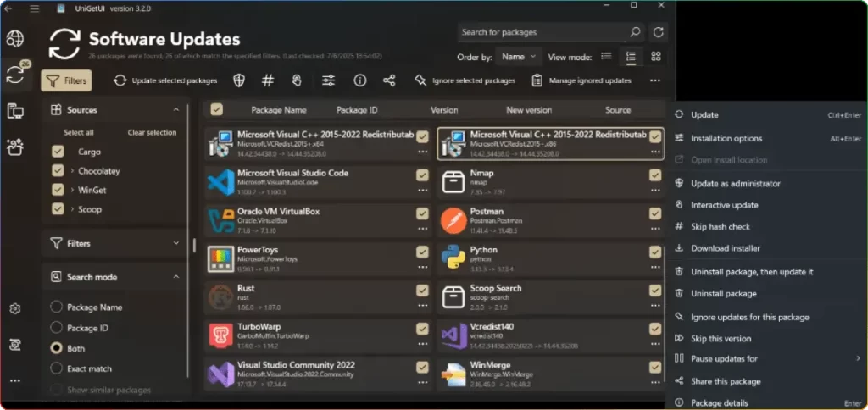Expand the Chocolatey source tree arrow
This screenshot has height=410, width=868.
(x=73, y=171)
